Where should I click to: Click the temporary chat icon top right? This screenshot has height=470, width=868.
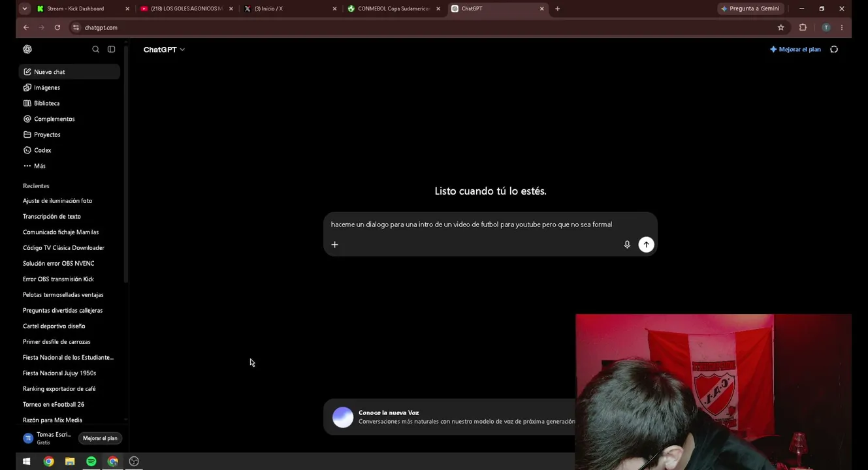[x=834, y=49]
